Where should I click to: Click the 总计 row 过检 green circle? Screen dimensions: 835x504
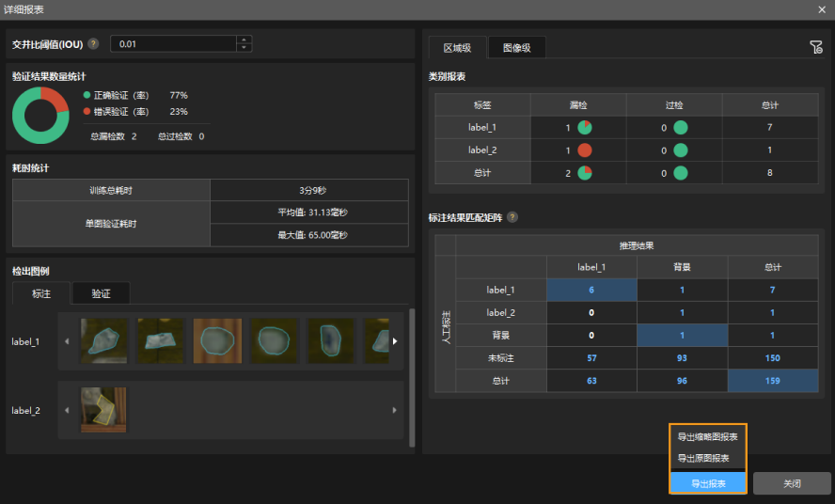tap(681, 173)
